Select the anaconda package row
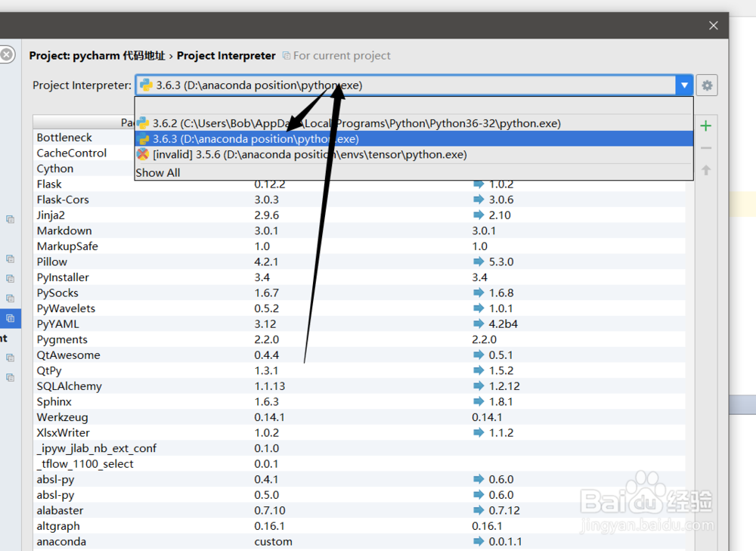 click(359, 541)
